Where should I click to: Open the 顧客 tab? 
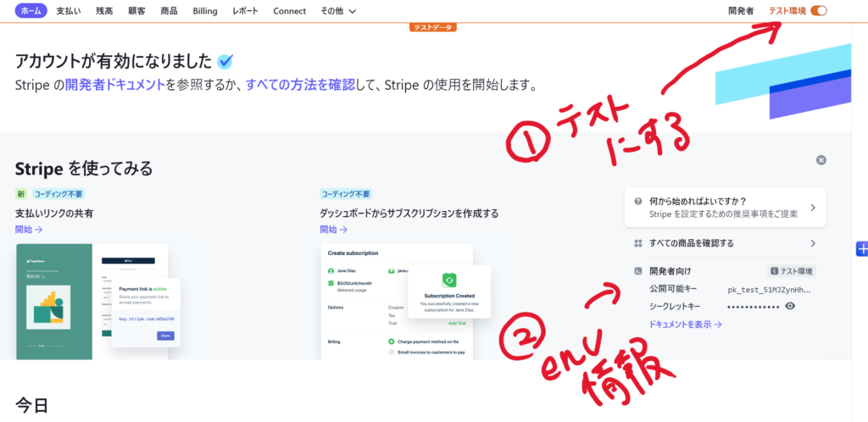pyautogui.click(x=136, y=11)
